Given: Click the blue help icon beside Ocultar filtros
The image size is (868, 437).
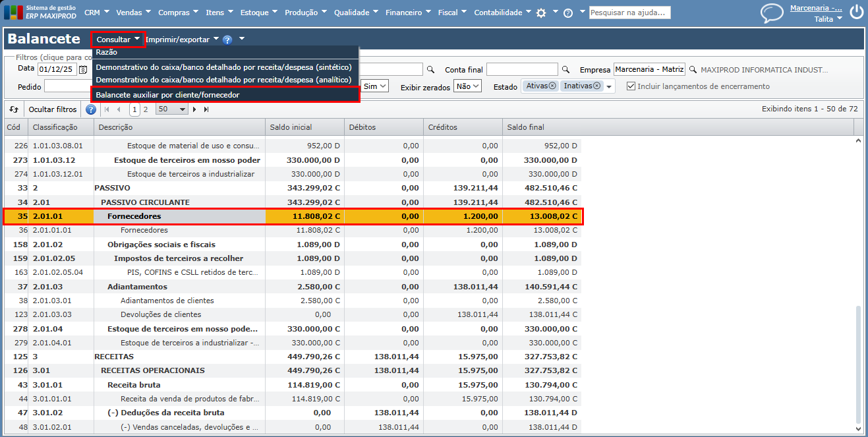Looking at the screenshot, I should 91,109.
